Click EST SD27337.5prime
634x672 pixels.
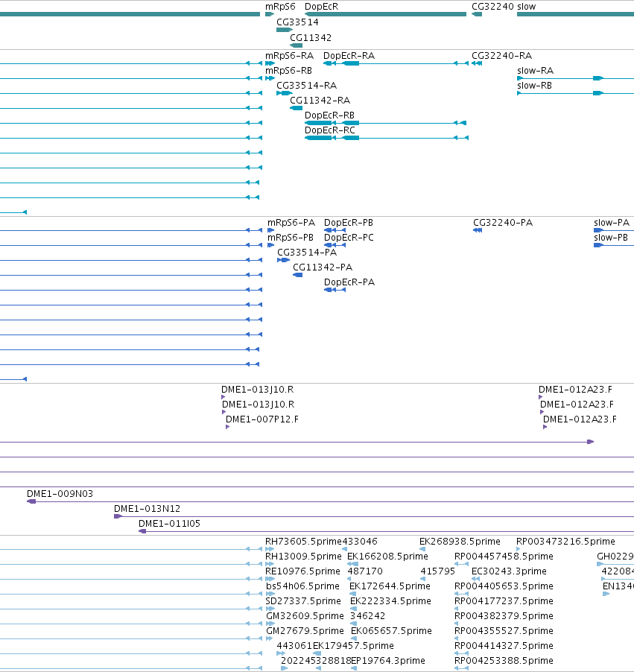point(303,601)
